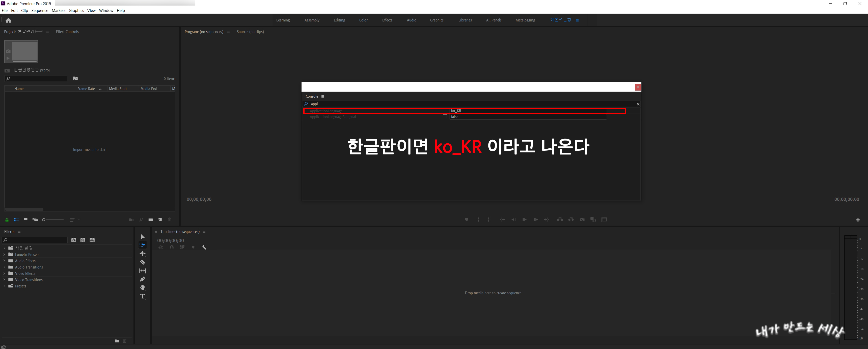Open the Sequence menu
The width and height of the screenshot is (868, 349).
pyautogui.click(x=40, y=10)
